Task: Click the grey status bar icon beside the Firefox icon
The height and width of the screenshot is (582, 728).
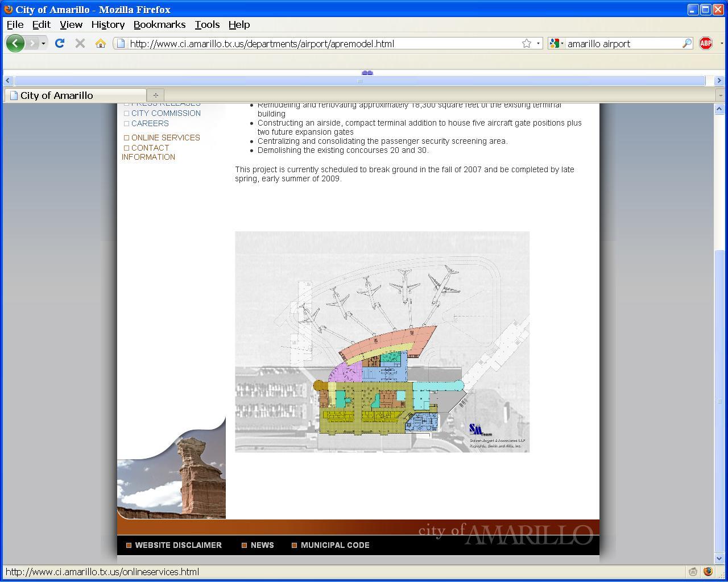Action: [693, 572]
